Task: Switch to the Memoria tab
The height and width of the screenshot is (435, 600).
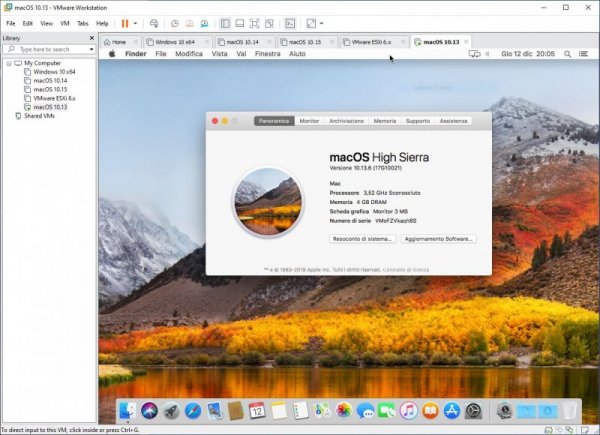Action: pos(385,121)
